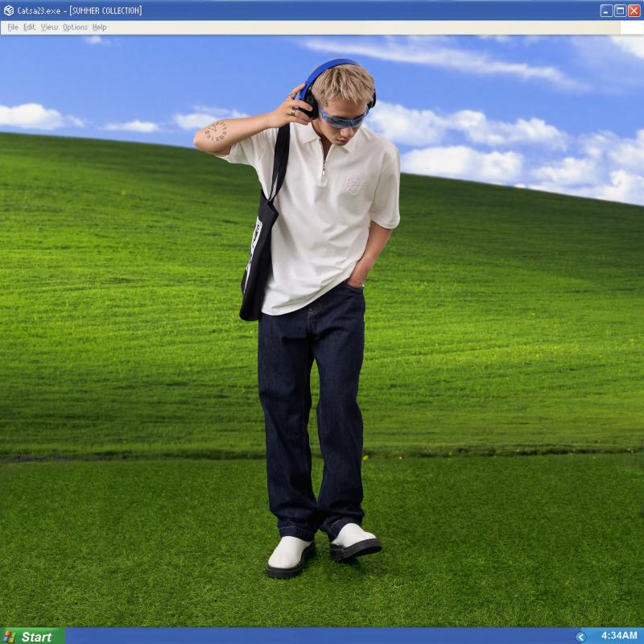This screenshot has width=644, height=644.
Task: Open the View menu
Action: point(49,27)
